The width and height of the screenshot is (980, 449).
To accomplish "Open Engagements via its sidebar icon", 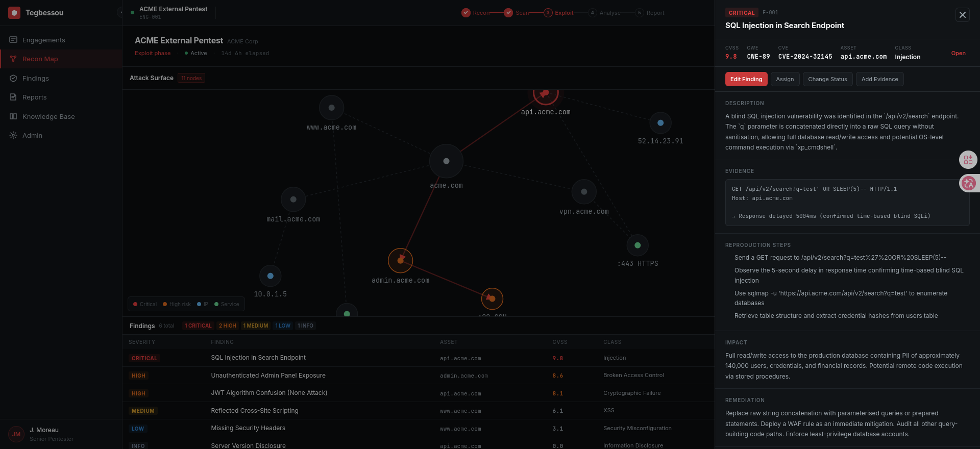I will (13, 40).
